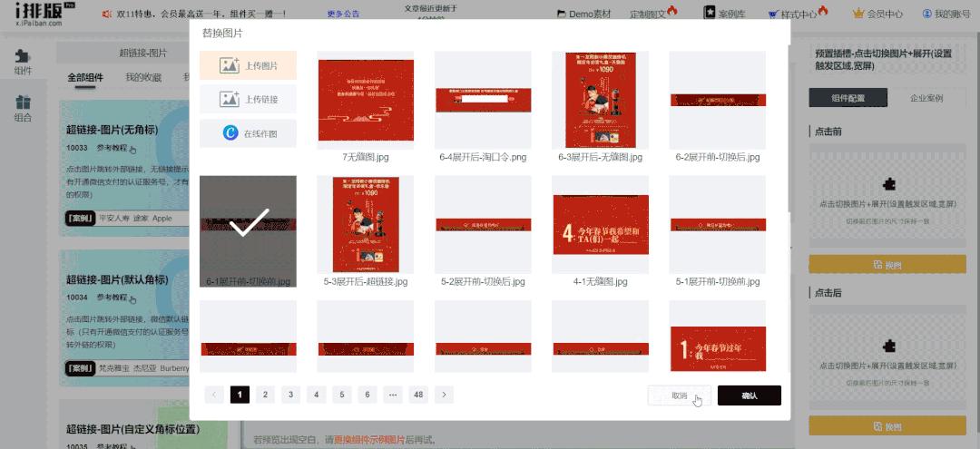980x449 pixels.
Task: Go to page 3 of images
Action: [x=290, y=395]
